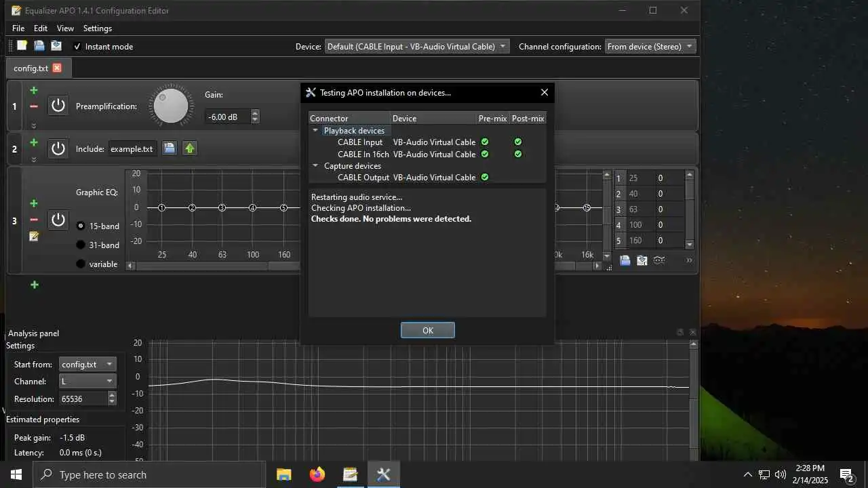Collapse the Playback devices tree group
This screenshot has width=868, height=488.
pos(315,131)
